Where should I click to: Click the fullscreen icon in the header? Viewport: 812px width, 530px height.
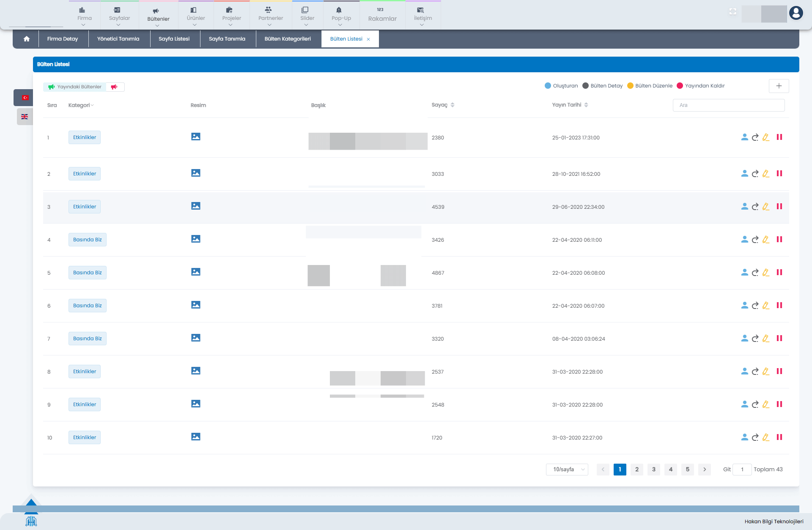[x=732, y=12]
